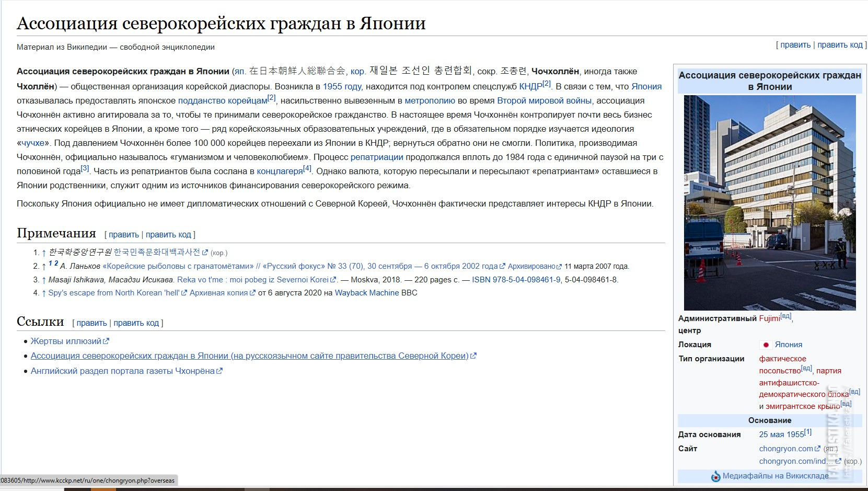
Task: Click the back-arrow of reference 3
Action: (x=44, y=280)
